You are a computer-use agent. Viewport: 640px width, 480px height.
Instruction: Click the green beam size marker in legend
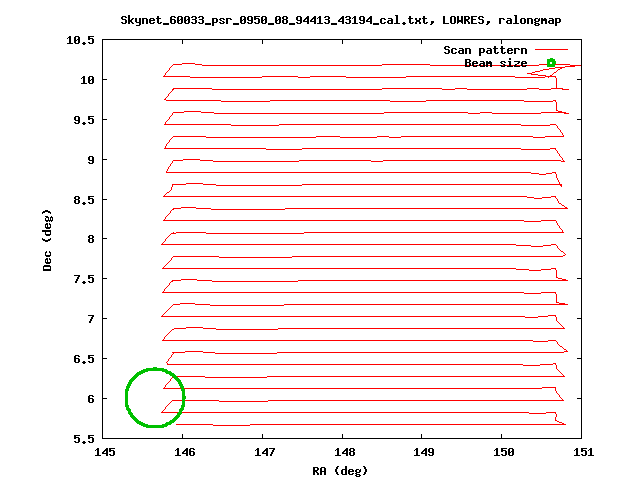[551, 63]
